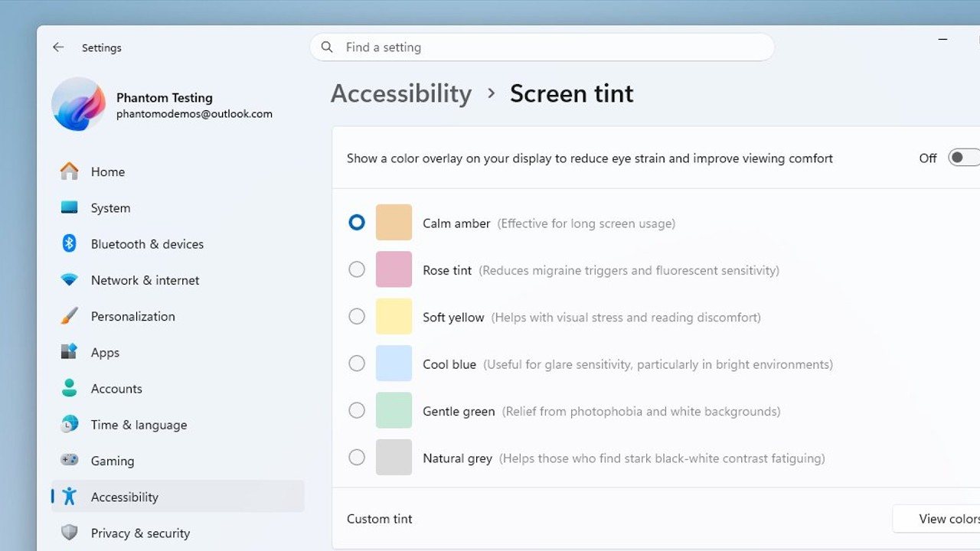Screen dimensions: 980x551
Task: Go back using the back arrow
Action: 58,47
